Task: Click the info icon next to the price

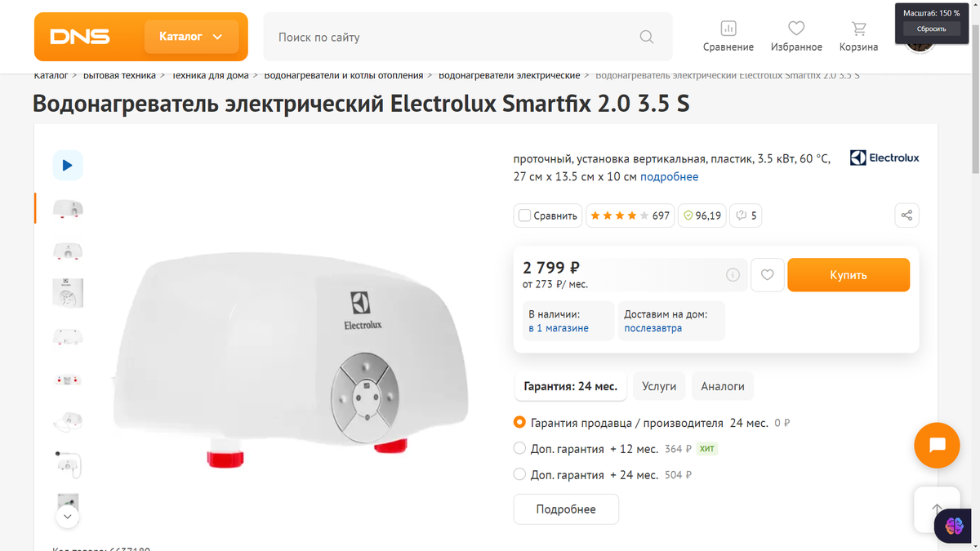Action: point(733,274)
